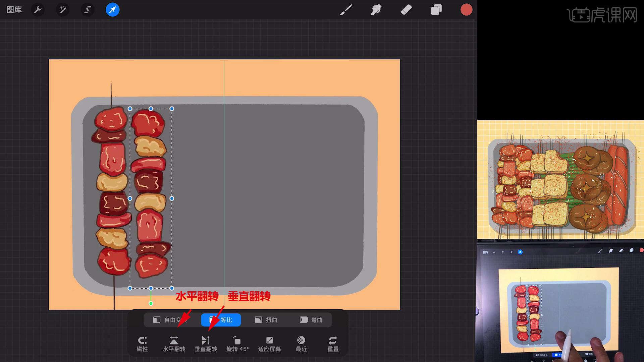Switch to 弯曲 warp mode
The width and height of the screenshot is (644, 362).
point(311,320)
